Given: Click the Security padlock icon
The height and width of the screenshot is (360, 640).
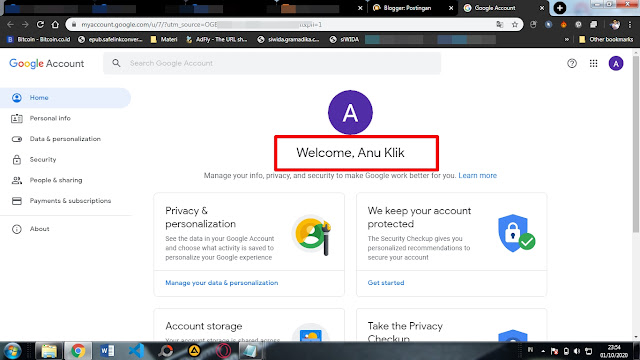Looking at the screenshot, I should [x=17, y=160].
